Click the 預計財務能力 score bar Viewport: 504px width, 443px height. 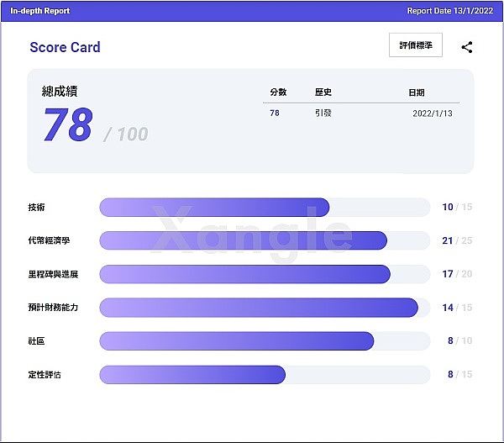(x=265, y=308)
